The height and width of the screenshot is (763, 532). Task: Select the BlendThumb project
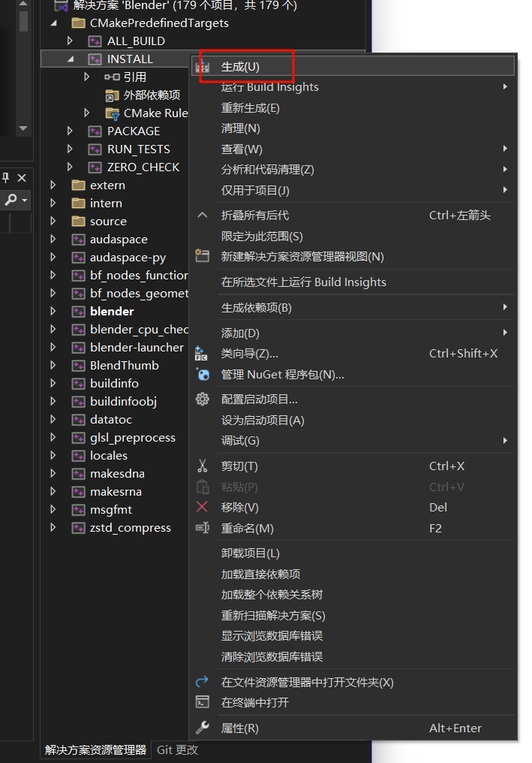125,366
